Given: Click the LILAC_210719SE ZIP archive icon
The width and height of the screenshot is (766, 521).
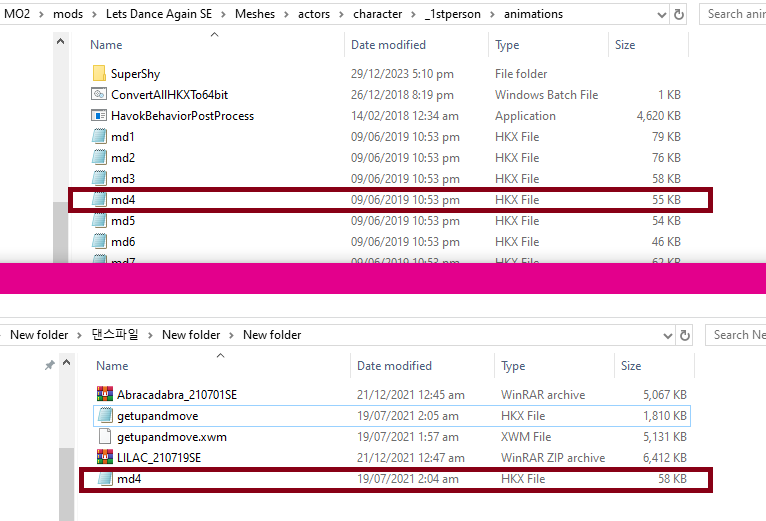Looking at the screenshot, I should click(x=105, y=457).
